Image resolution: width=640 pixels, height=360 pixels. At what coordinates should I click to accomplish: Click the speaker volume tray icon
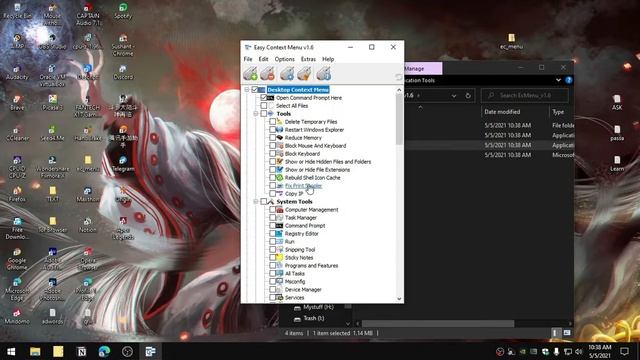578,351
